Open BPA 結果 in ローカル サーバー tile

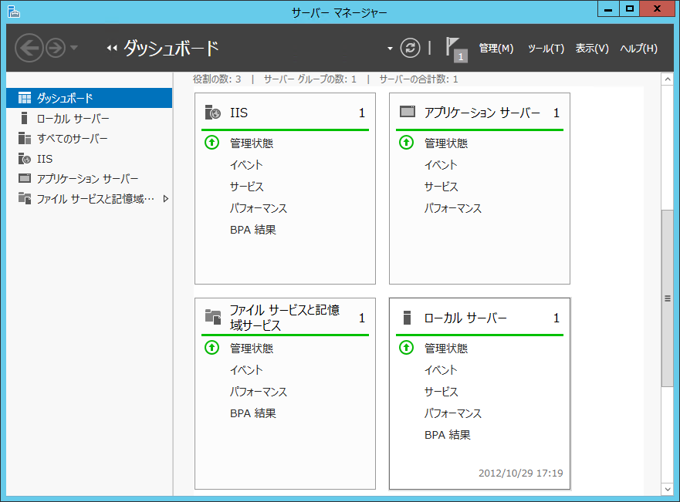(447, 435)
